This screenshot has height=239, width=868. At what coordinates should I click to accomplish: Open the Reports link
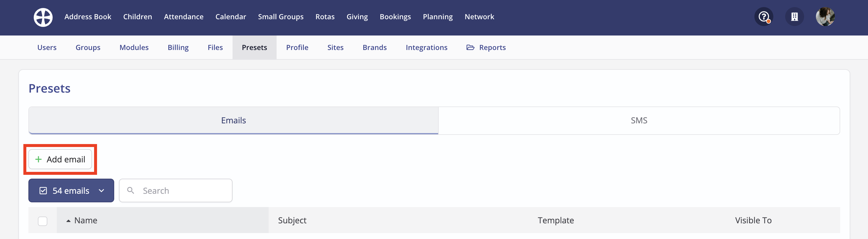coord(486,48)
